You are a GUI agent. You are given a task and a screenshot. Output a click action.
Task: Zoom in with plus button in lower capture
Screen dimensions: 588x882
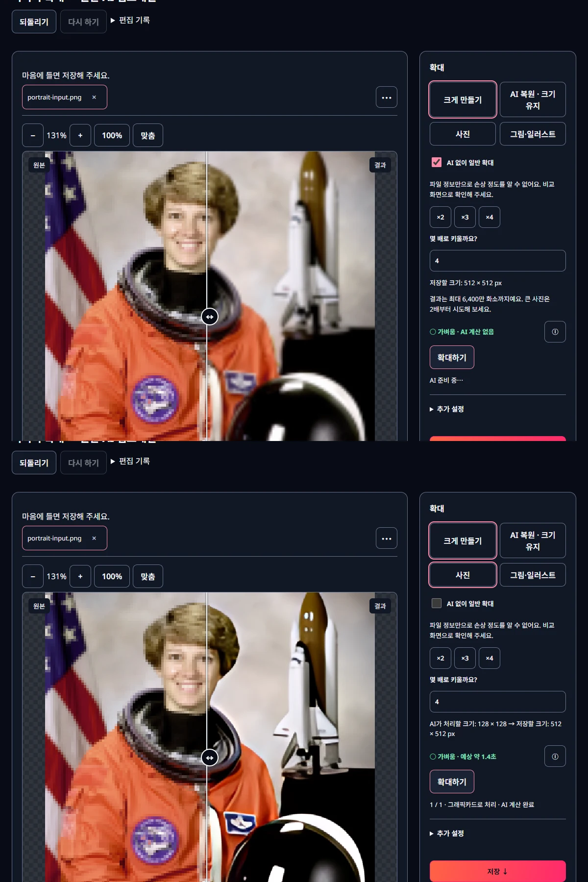[80, 576]
